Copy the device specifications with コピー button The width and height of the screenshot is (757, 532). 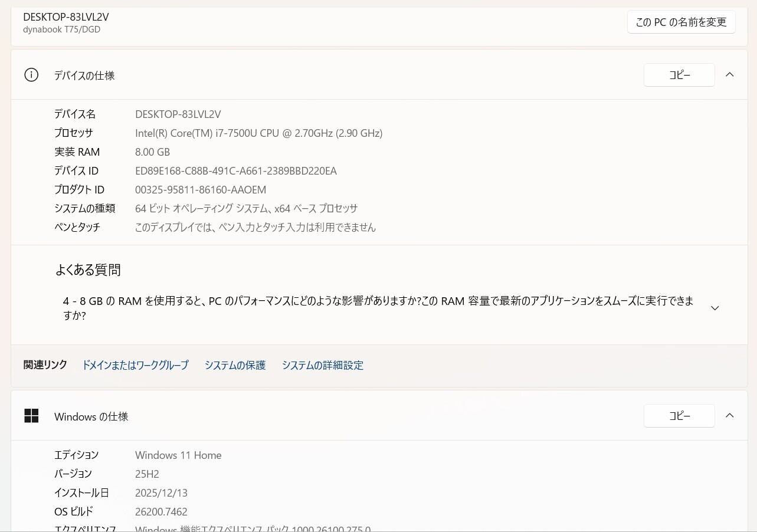(679, 75)
